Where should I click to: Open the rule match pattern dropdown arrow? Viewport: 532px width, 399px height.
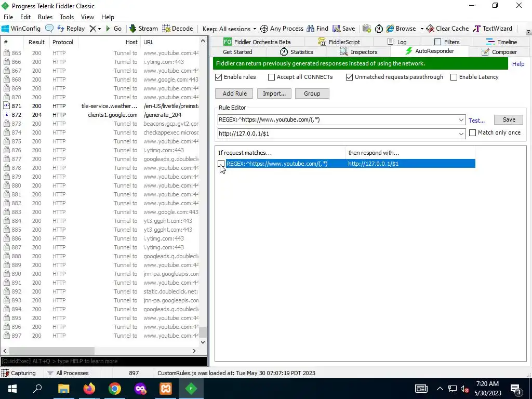point(461,120)
